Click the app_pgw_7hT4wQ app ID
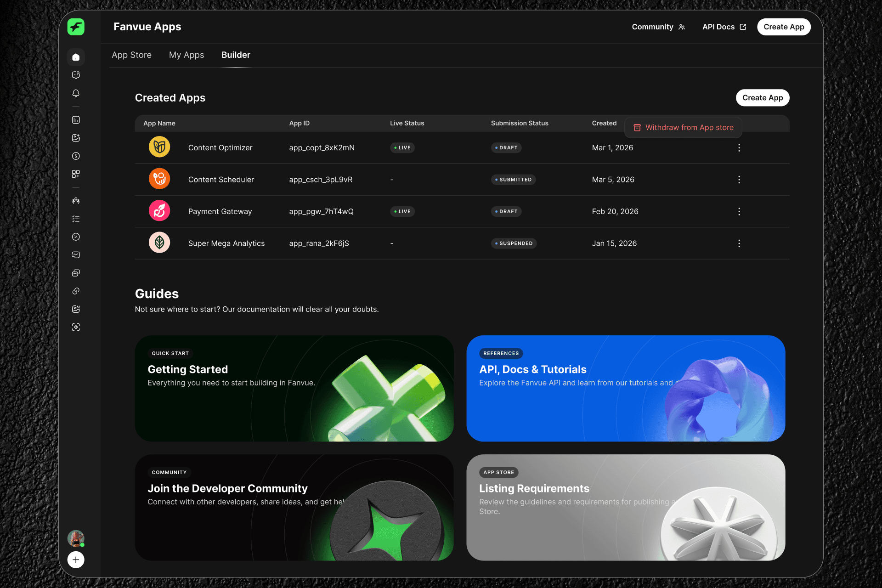The image size is (882, 588). [321, 211]
